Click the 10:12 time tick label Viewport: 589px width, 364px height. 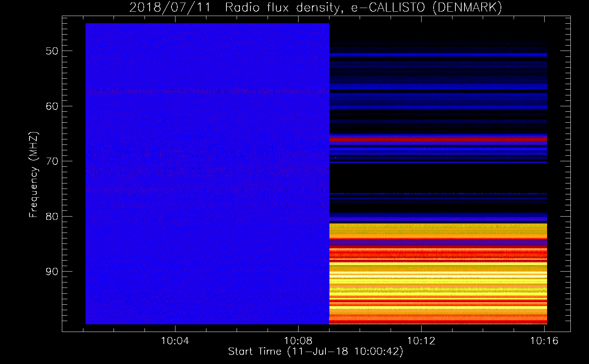click(421, 341)
